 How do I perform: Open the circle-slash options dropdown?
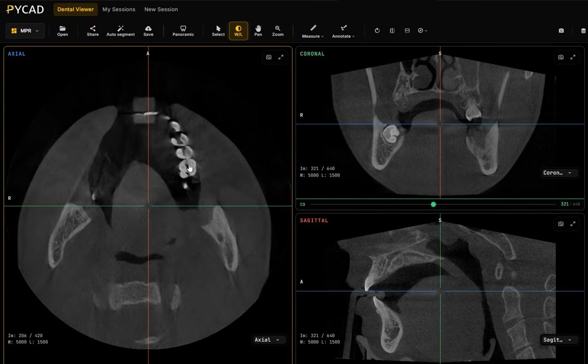pyautogui.click(x=422, y=31)
